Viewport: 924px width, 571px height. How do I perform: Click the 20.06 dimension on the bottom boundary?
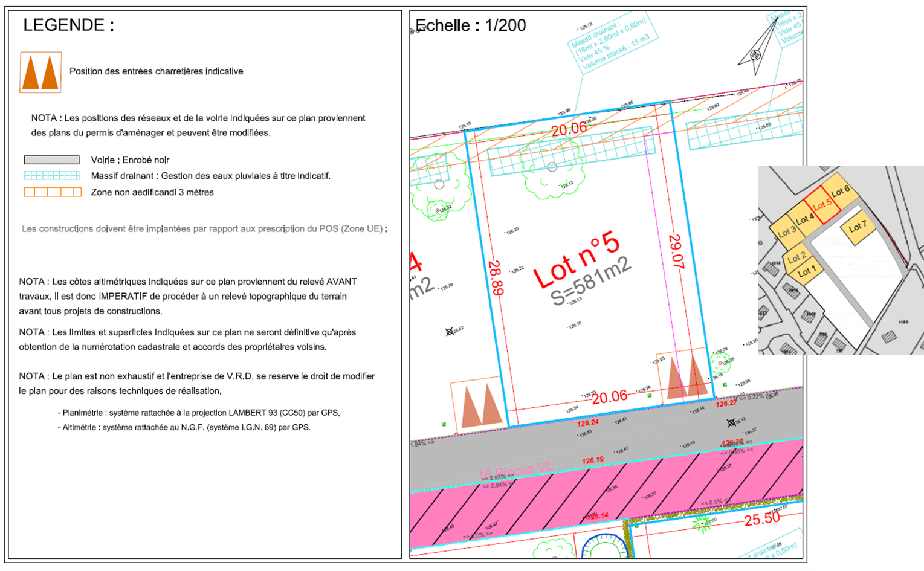click(x=609, y=397)
